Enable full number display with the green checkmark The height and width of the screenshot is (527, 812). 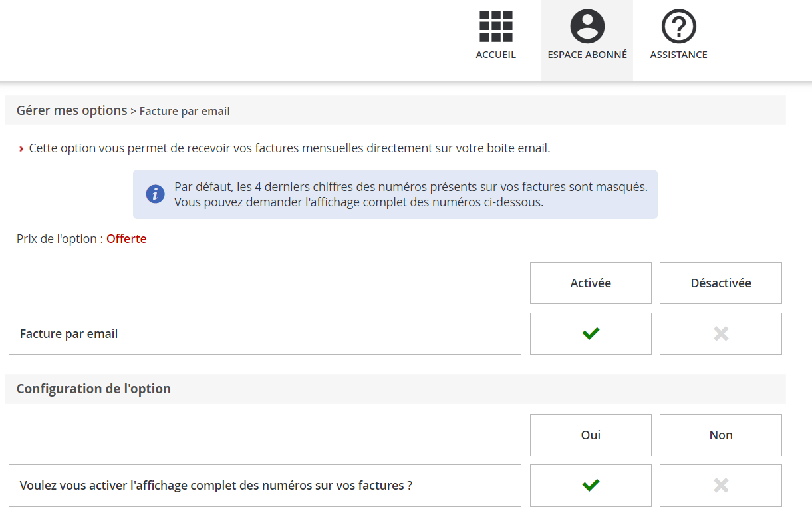click(x=591, y=486)
